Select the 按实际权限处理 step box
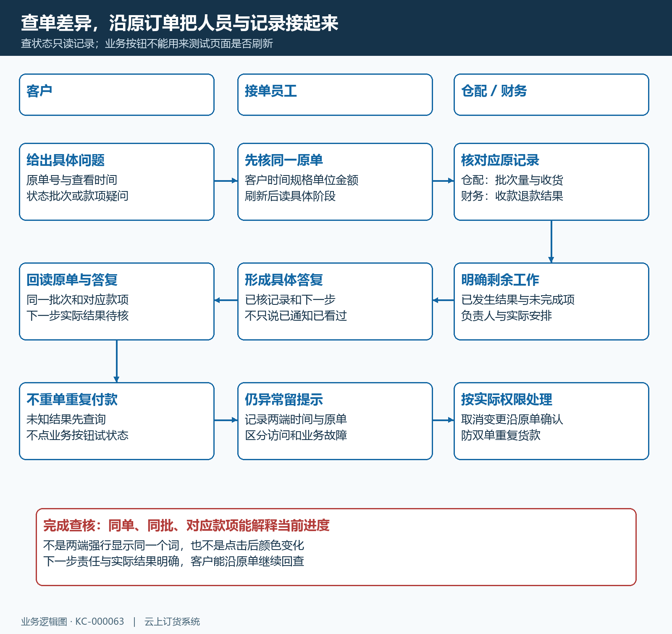The image size is (672, 634). click(551, 421)
